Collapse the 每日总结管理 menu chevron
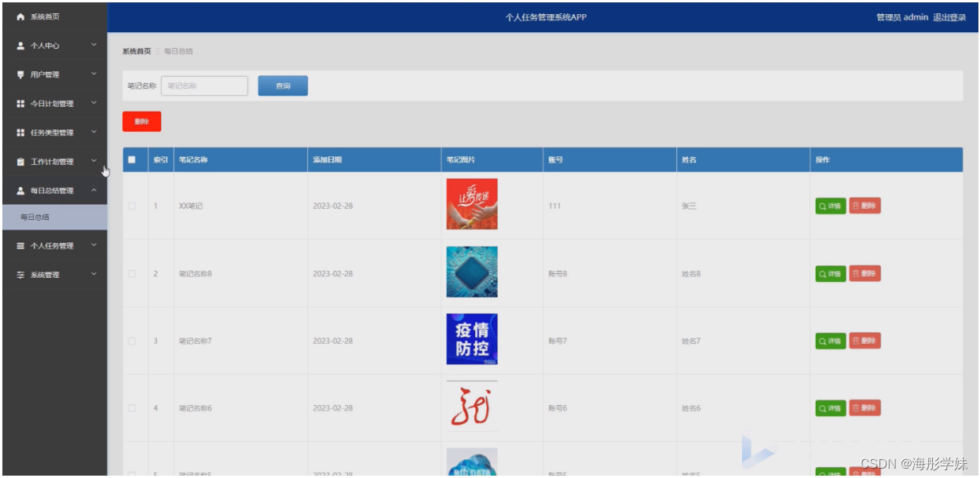 [x=94, y=190]
